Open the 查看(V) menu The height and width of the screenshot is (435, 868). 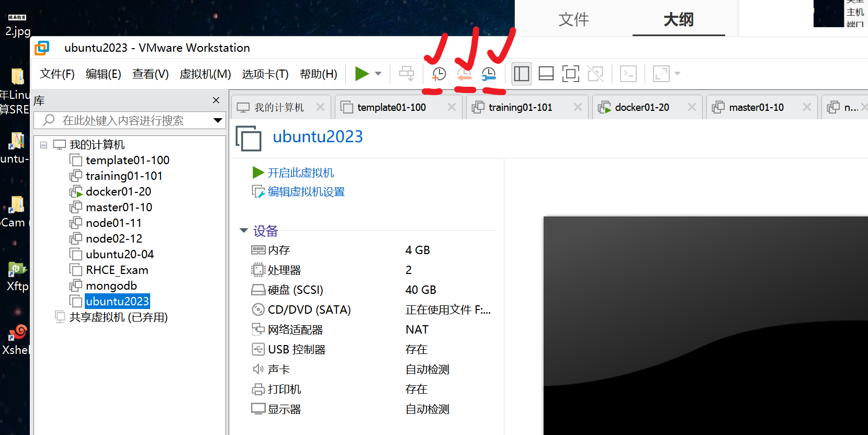click(150, 74)
